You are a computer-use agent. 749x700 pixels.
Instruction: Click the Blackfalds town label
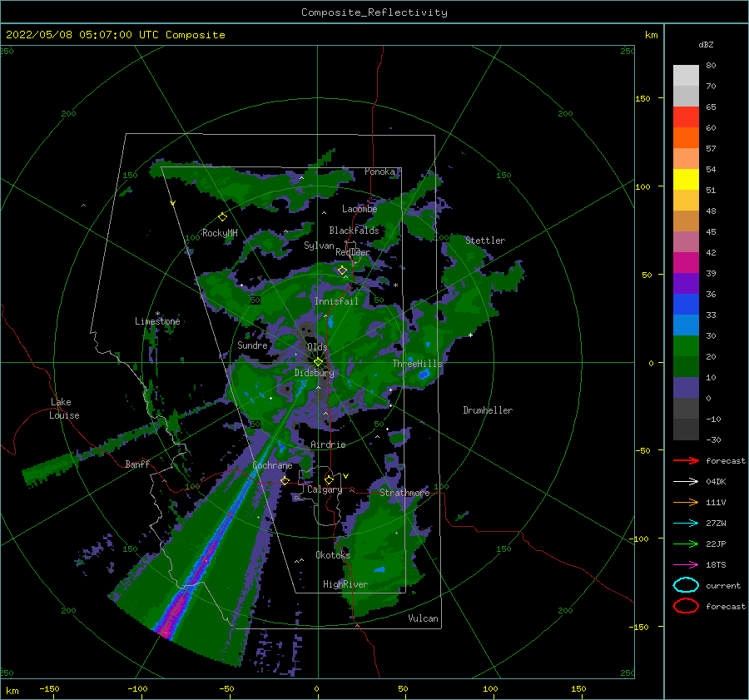pos(354,231)
